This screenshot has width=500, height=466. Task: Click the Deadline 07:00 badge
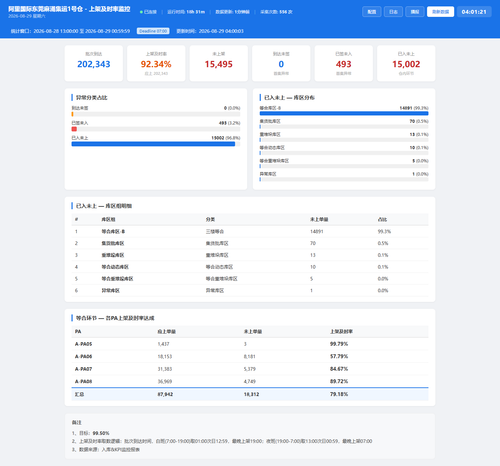point(153,31)
